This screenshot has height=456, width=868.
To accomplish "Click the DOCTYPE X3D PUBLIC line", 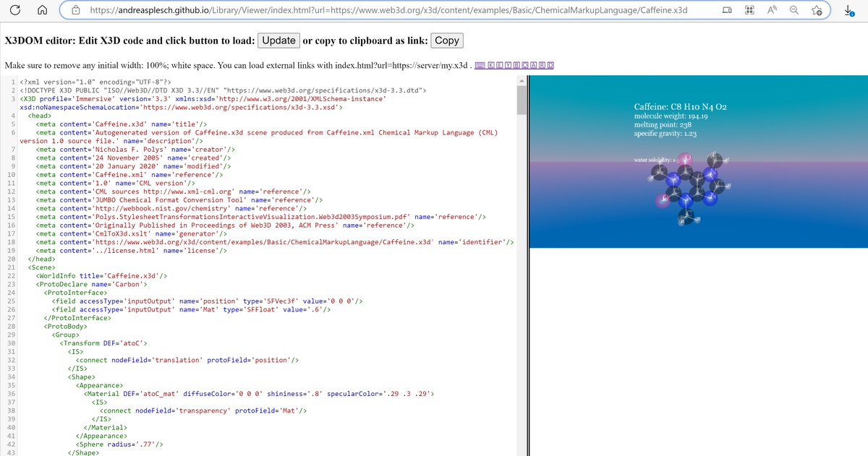I will click(x=223, y=90).
